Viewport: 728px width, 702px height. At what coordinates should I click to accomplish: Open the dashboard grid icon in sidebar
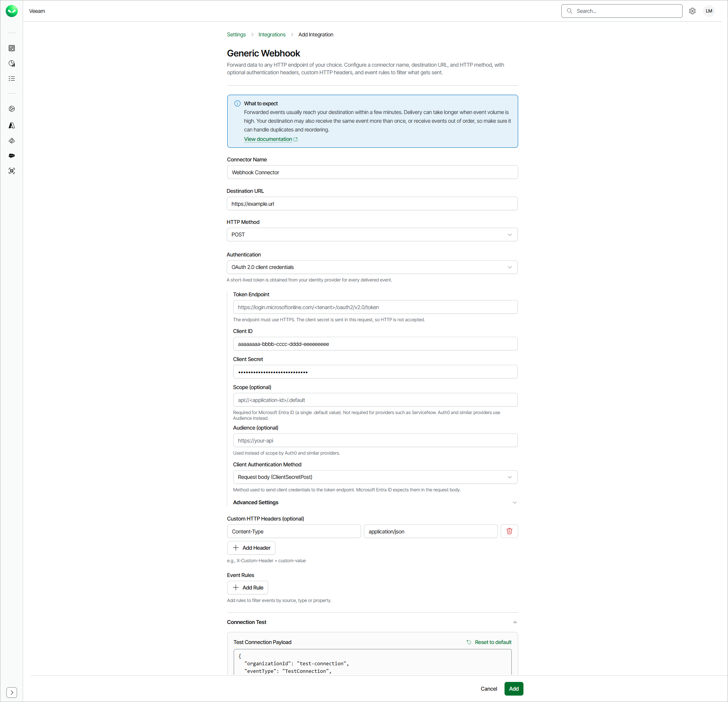(12, 48)
